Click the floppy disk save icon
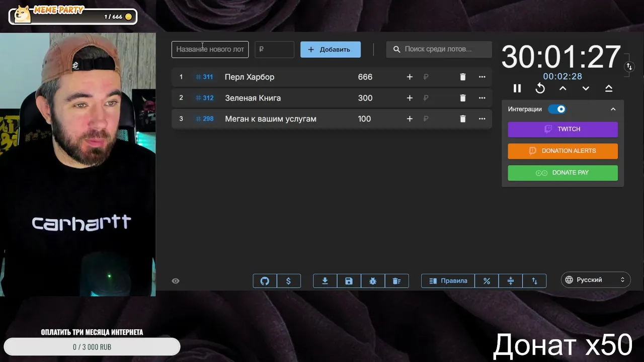The height and width of the screenshot is (362, 644). click(x=349, y=281)
